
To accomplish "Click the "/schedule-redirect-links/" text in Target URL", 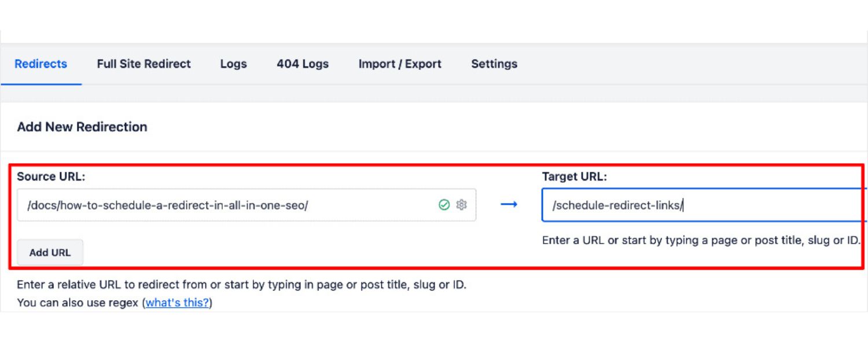I will tap(617, 205).
